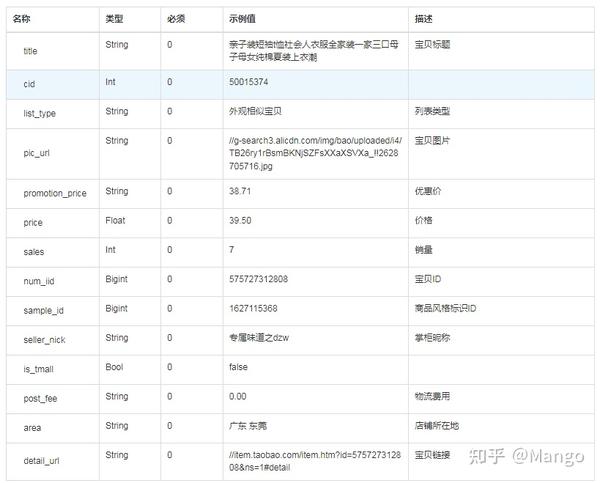Click the post_fee parameter name
The height and width of the screenshot is (483, 600).
pyautogui.click(x=40, y=398)
